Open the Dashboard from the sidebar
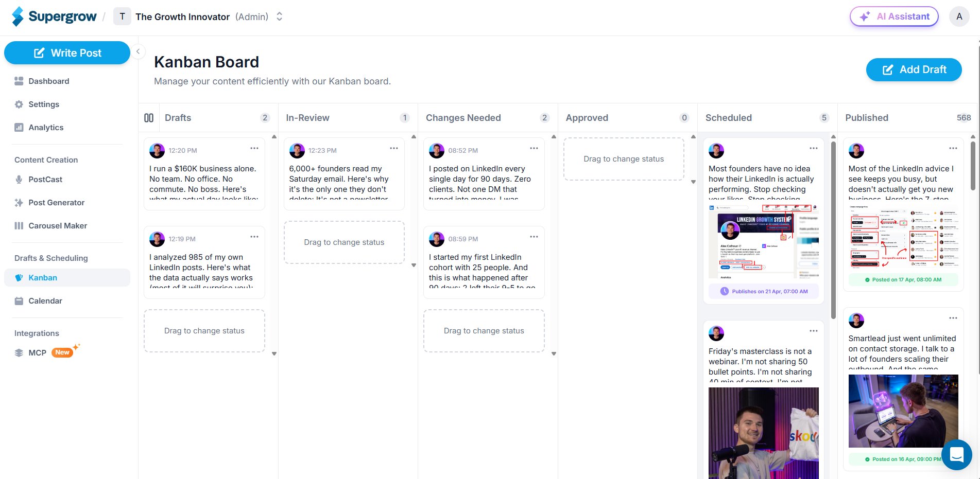Screen dimensions: 980x479 click(49, 81)
